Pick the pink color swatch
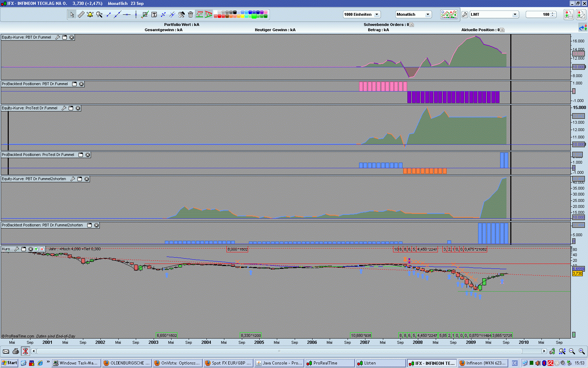Screen dimensions: 588x368 point(266,12)
